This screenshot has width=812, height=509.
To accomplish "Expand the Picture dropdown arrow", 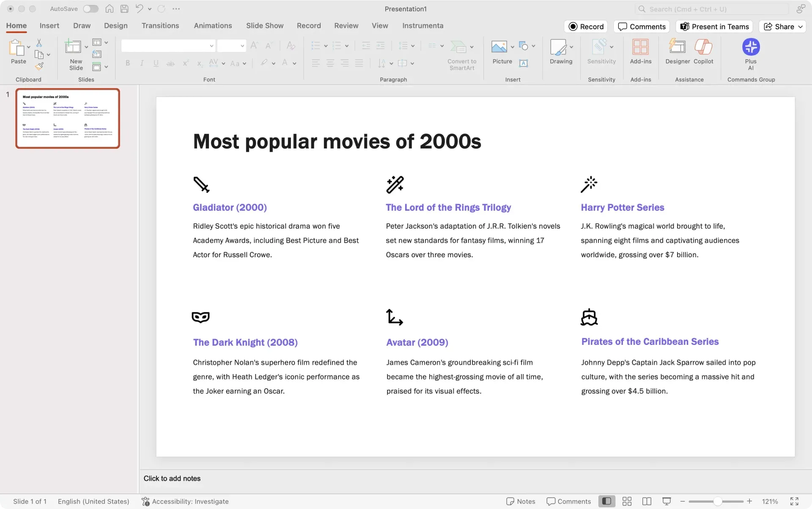I will [512, 47].
